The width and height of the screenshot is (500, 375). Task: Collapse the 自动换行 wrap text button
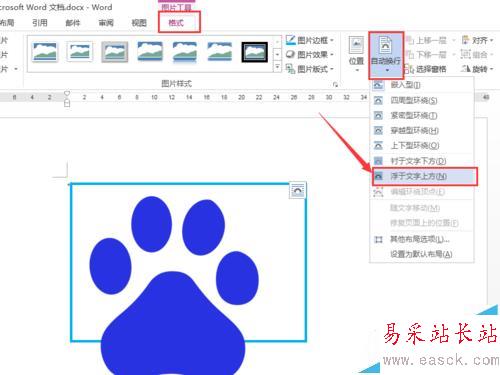point(386,55)
